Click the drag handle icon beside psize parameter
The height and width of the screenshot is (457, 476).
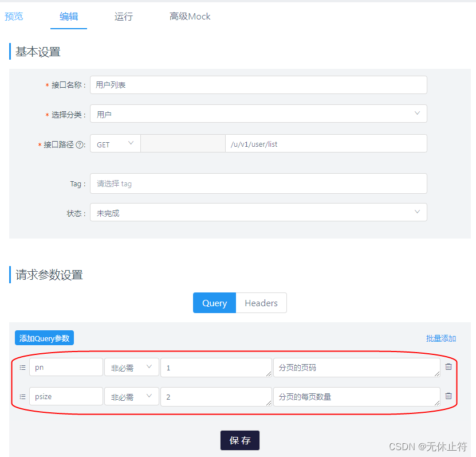22,396
